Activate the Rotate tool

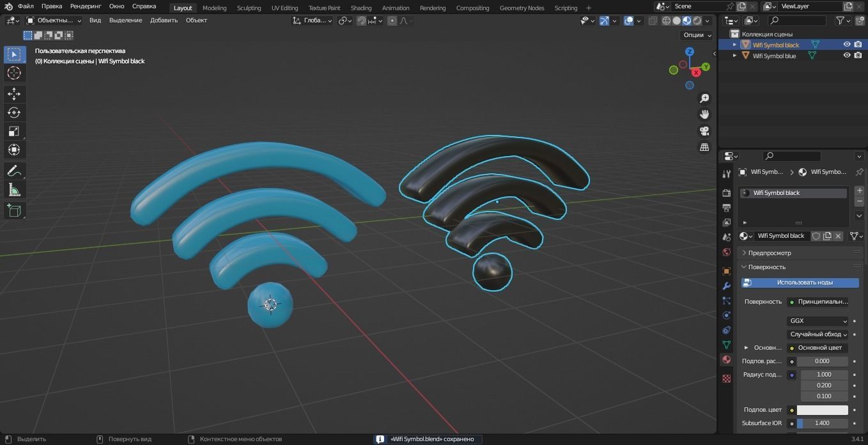14,113
